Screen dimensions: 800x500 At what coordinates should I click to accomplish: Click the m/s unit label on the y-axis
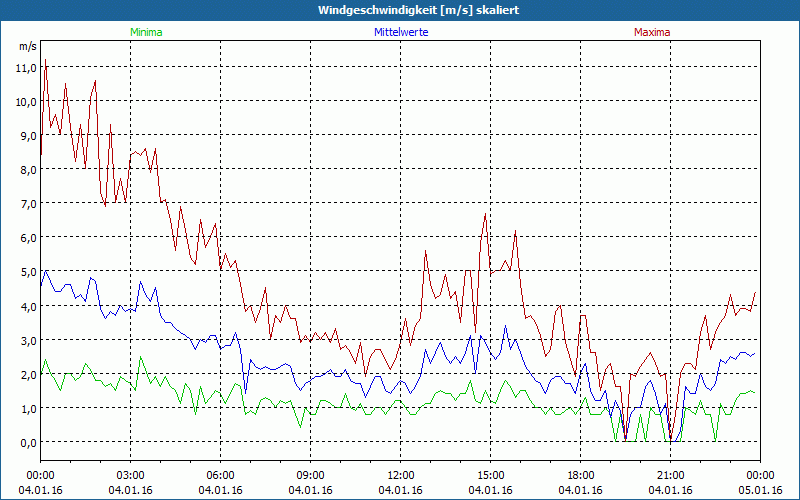coord(28,46)
